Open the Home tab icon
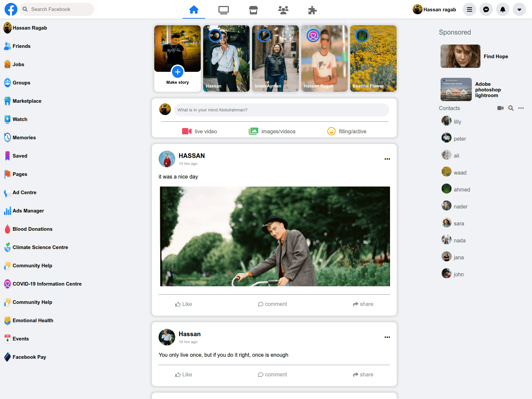The height and width of the screenshot is (399, 532). pos(194,10)
